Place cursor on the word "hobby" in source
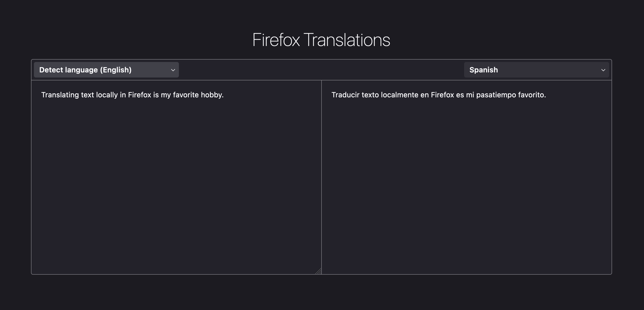The width and height of the screenshot is (644, 310). point(211,95)
